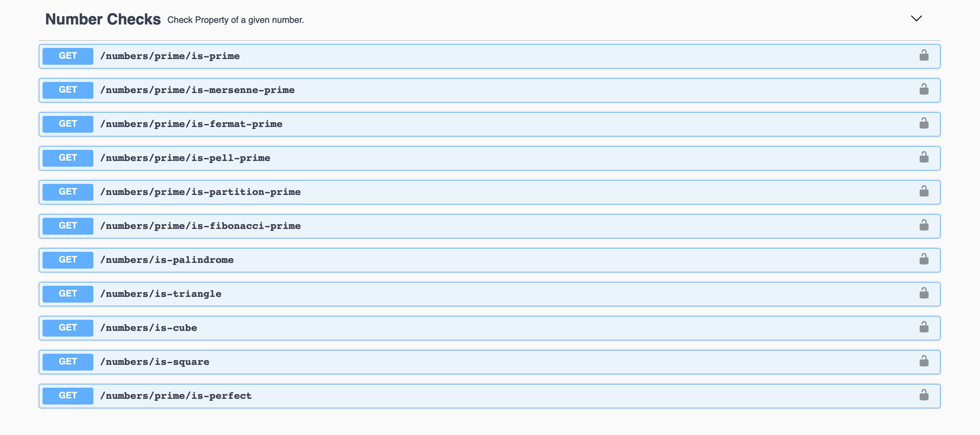The height and width of the screenshot is (435, 980).
Task: Click the padlock on is-partition-prime row
Action: pyautogui.click(x=924, y=192)
